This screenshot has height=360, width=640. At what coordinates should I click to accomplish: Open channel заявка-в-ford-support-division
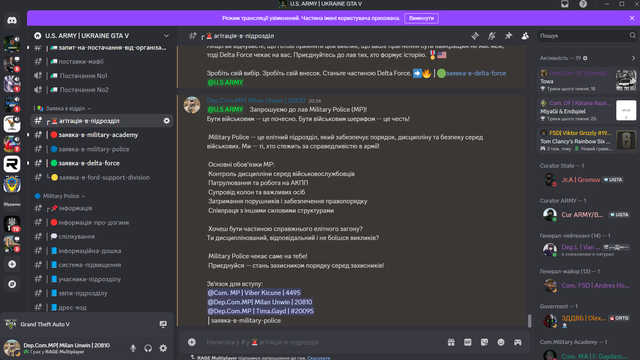pos(102,178)
